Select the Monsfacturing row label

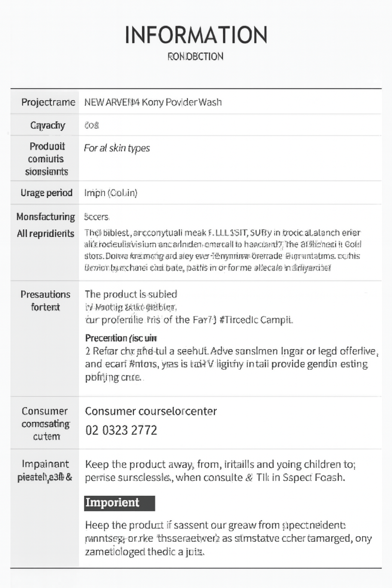pos(46,217)
